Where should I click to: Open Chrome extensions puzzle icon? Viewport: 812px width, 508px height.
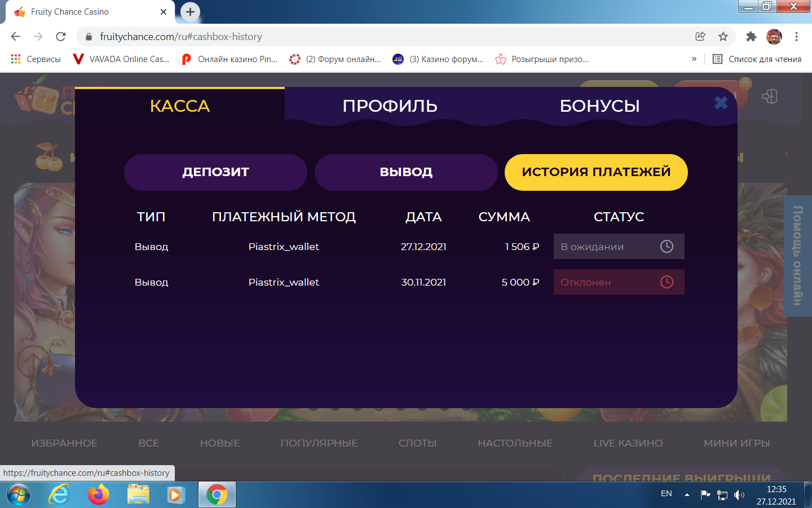751,37
